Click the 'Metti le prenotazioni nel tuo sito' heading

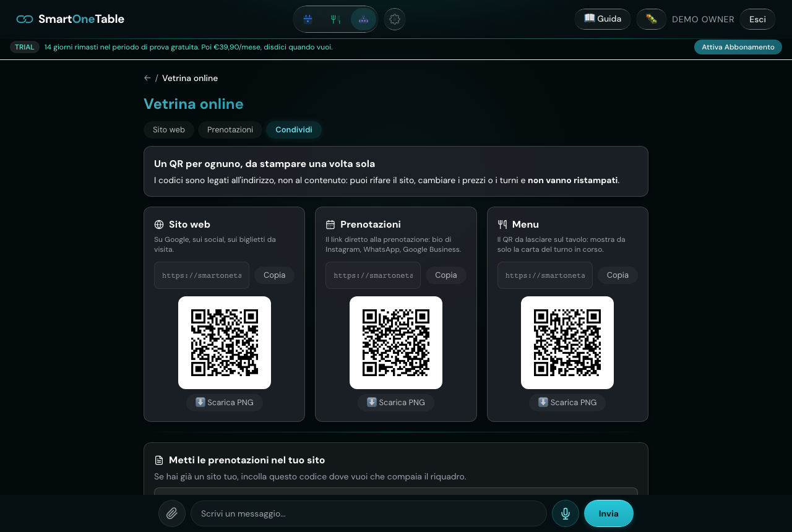[247, 460]
